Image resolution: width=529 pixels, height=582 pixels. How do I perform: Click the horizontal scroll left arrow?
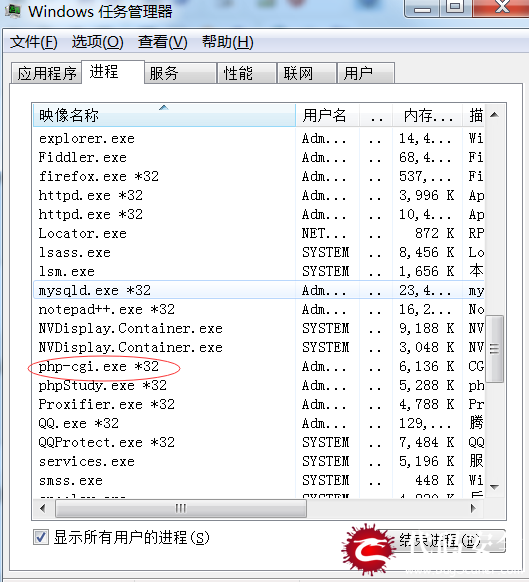point(43,508)
